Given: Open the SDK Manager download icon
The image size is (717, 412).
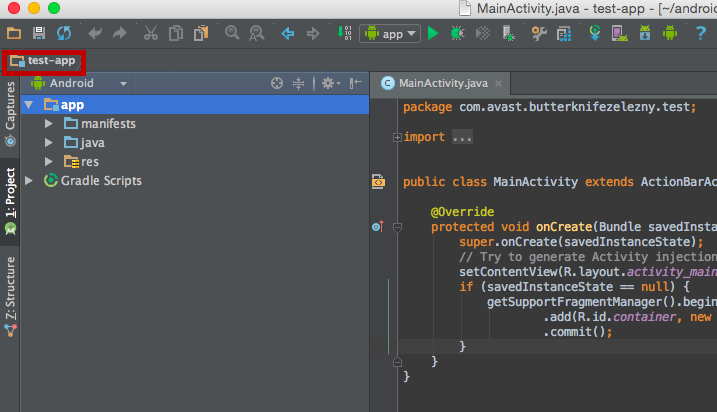Looking at the screenshot, I should (x=645, y=33).
